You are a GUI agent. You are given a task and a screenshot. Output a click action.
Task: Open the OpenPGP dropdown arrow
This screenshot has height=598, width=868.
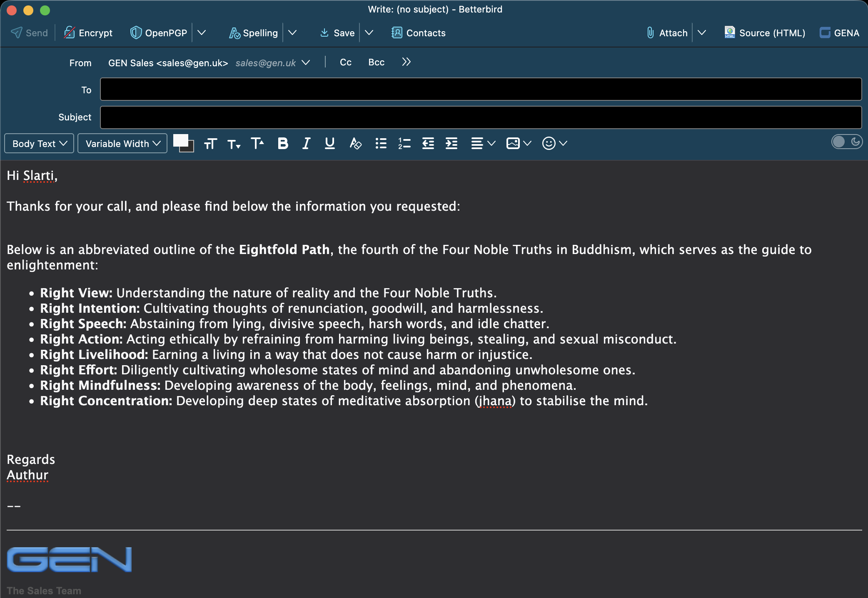(202, 33)
